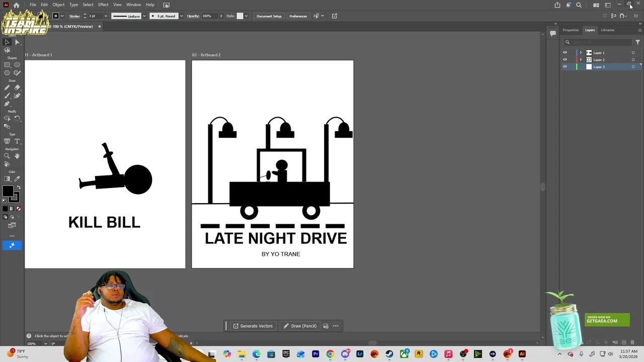
Task: Open the 5 pt. Round brush dropdown
Action: [x=181, y=16]
